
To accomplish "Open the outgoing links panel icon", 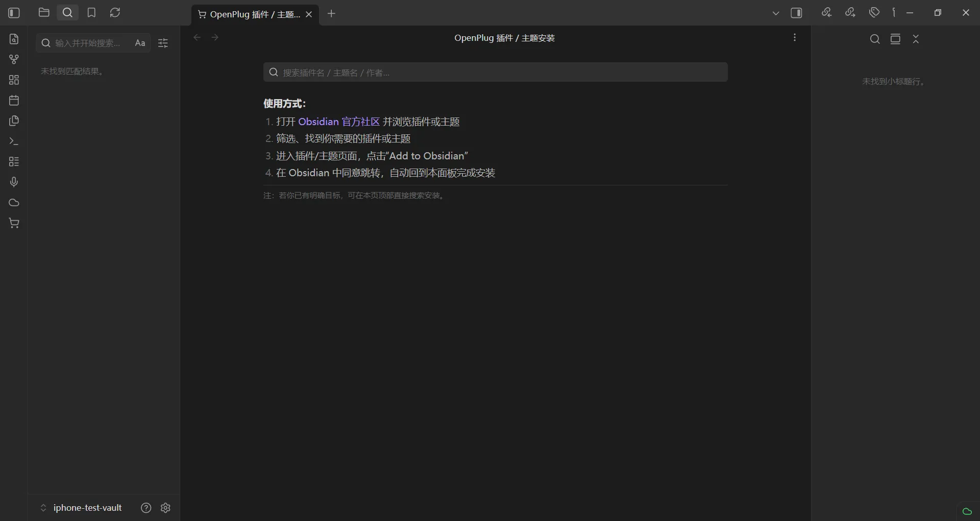I will pyautogui.click(x=850, y=13).
